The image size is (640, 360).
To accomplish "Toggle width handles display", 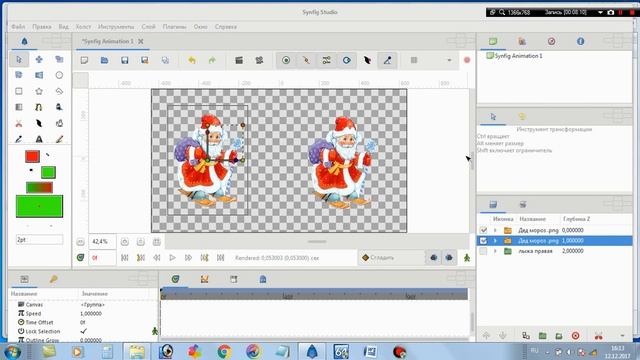I will click(367, 60).
